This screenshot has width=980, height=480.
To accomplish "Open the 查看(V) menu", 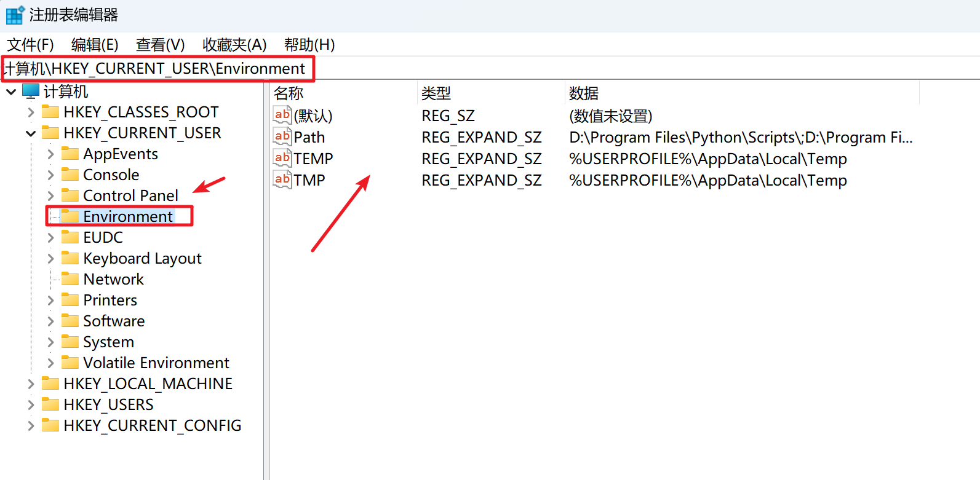I will [160, 45].
